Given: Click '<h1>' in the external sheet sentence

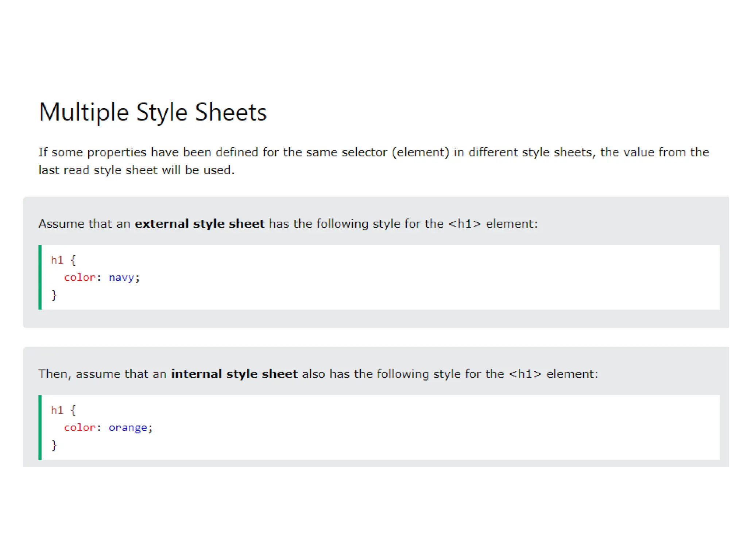Looking at the screenshot, I should coord(464,223).
